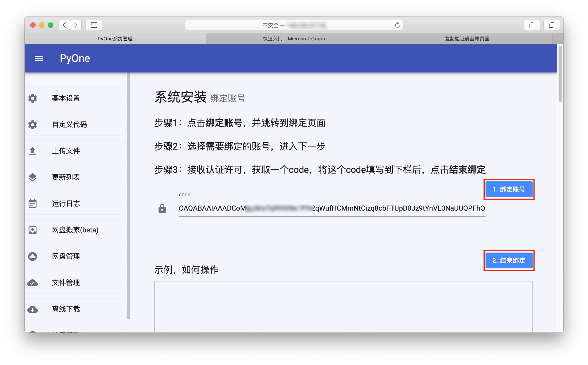Click the cloud download icon for 离线下载
Viewport: 588px width, 365px height.
tap(33, 309)
